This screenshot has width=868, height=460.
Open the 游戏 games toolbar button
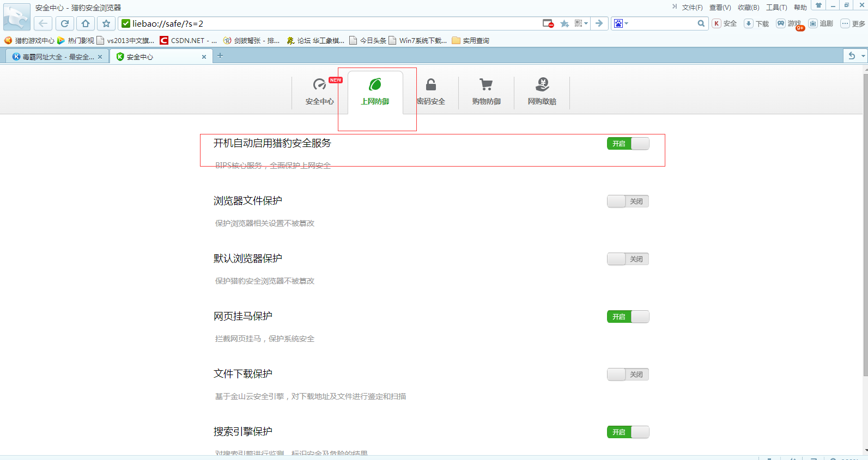click(x=789, y=23)
